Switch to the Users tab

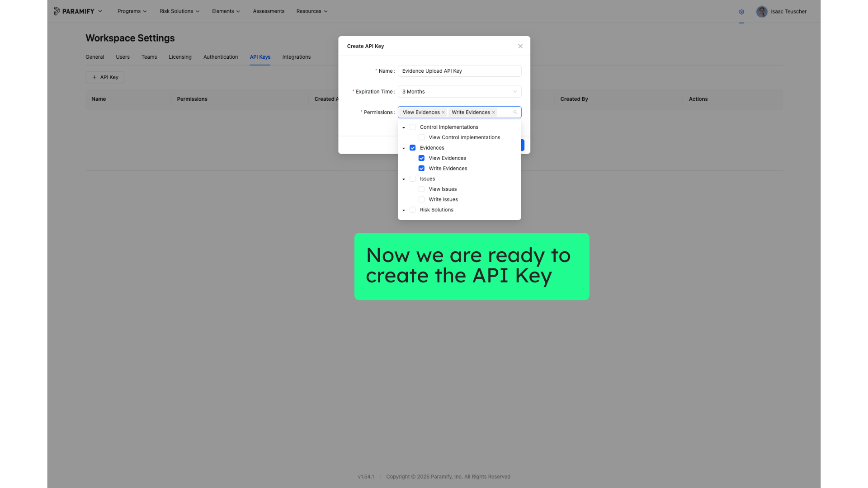pos(123,57)
